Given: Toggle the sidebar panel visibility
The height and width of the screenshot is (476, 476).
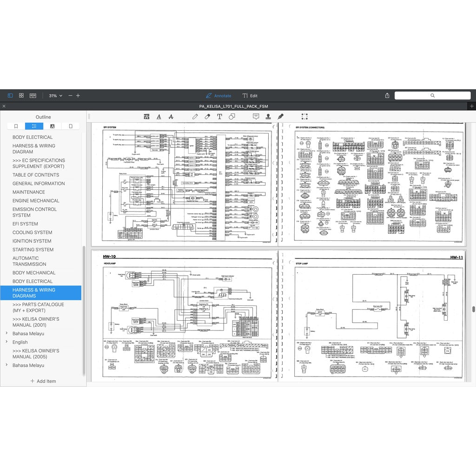Looking at the screenshot, I should click(x=10, y=96).
